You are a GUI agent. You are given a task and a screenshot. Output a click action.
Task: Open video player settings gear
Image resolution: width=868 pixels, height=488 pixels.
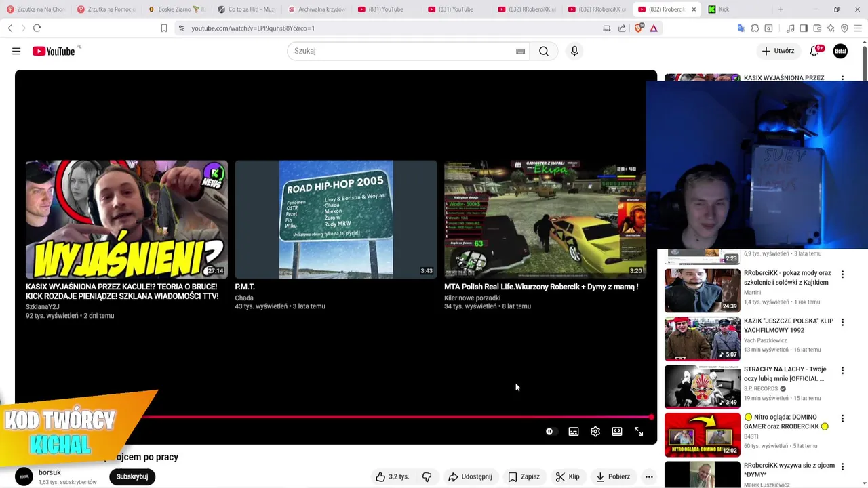(x=595, y=432)
